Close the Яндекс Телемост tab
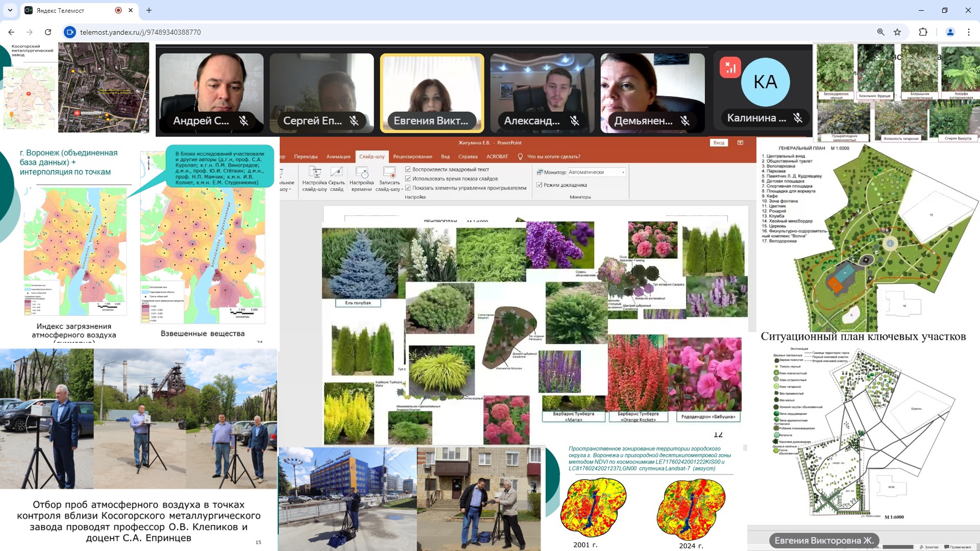Image resolution: width=980 pixels, height=551 pixels. pyautogui.click(x=131, y=10)
